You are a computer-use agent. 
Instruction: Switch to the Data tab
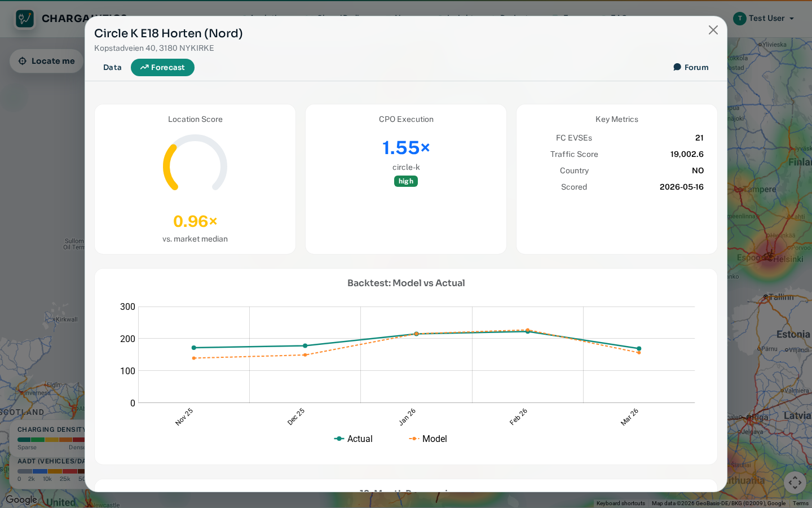112,67
